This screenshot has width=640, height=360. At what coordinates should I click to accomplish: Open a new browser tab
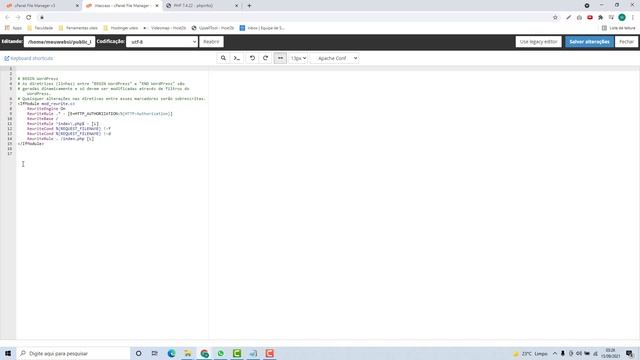point(249,6)
